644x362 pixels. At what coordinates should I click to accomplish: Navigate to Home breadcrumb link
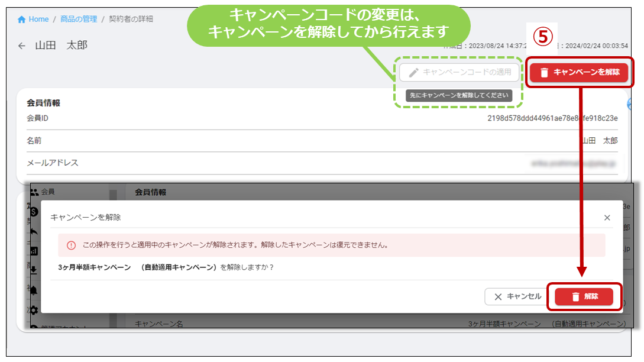click(x=38, y=20)
